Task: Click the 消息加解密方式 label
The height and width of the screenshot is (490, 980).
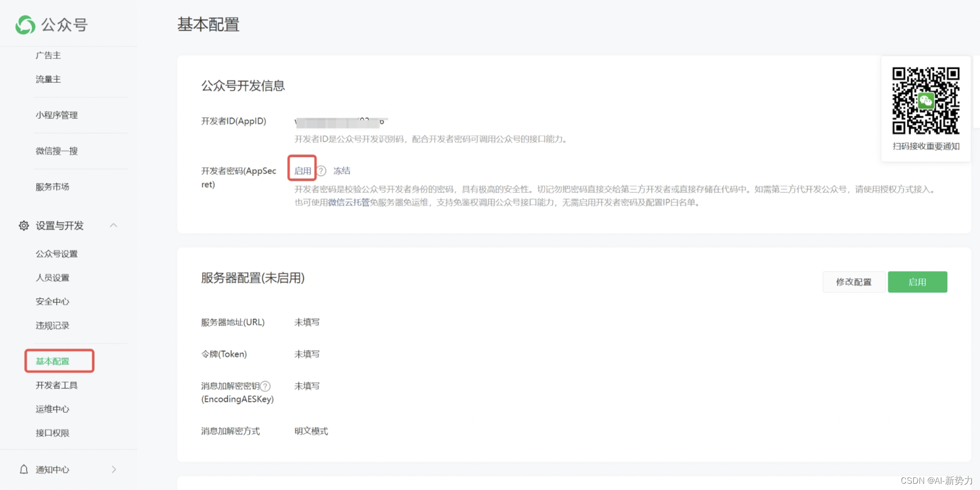Action: [230, 431]
